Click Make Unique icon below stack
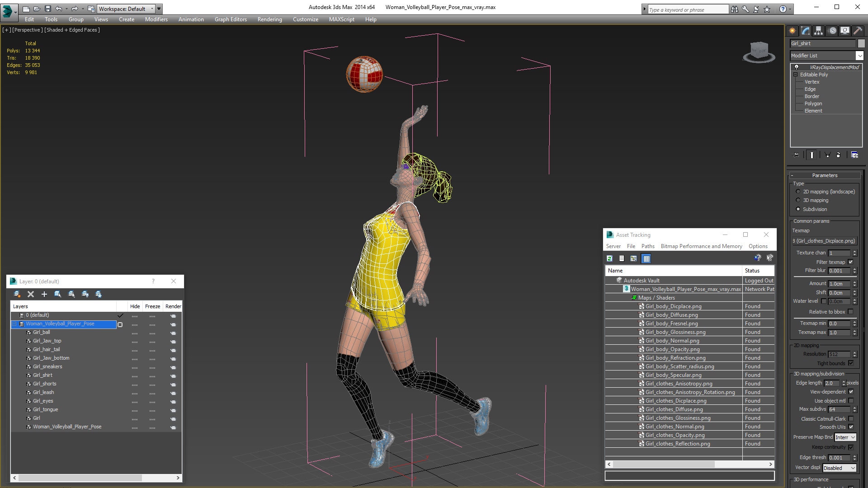The height and width of the screenshot is (488, 868). (828, 155)
